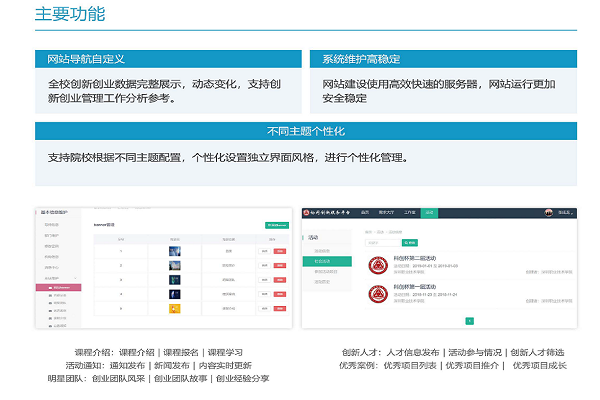
Task: Click the 内容实时更新 text
Action: [x=225, y=366]
